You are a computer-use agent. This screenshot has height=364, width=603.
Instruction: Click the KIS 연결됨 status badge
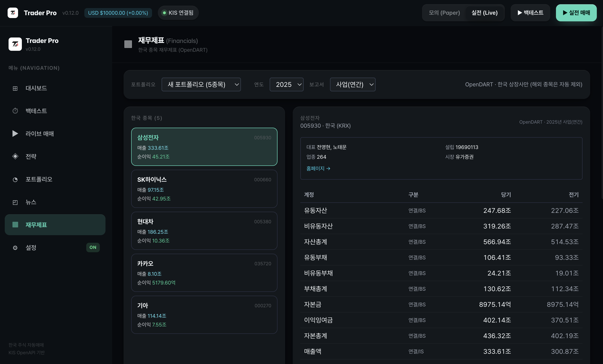pos(178,13)
